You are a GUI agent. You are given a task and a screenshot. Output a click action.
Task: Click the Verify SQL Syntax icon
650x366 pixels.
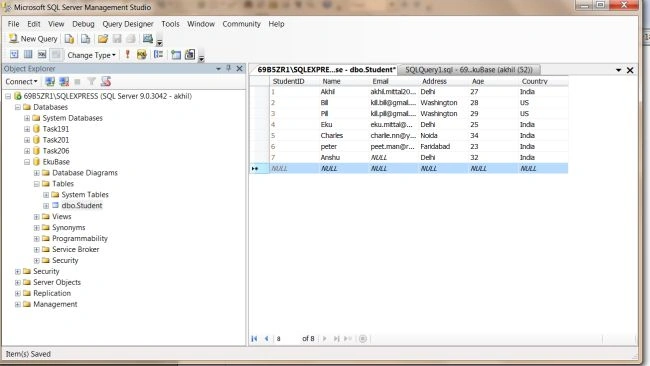tap(142, 55)
